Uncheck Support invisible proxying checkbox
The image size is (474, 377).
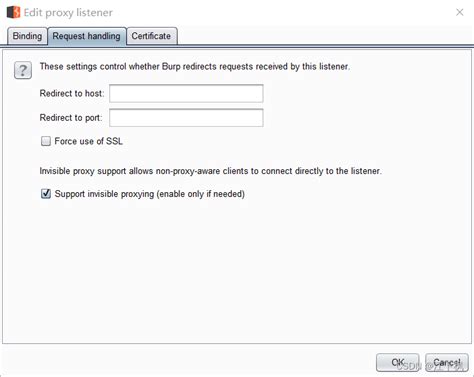pos(46,194)
